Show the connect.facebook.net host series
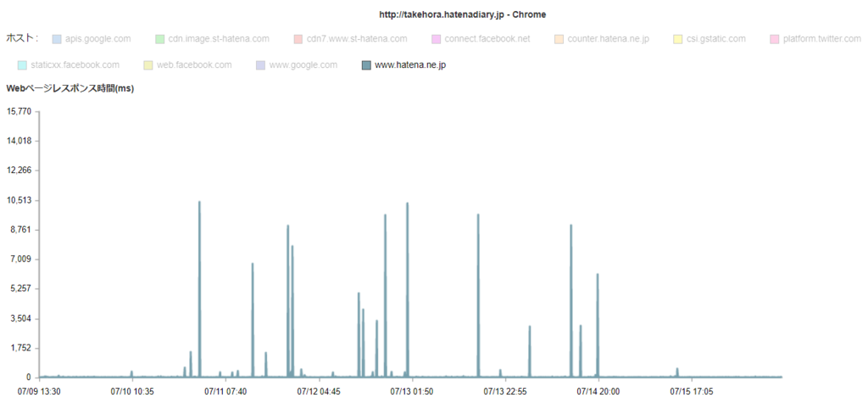This screenshot has height=403, width=868. click(x=487, y=39)
